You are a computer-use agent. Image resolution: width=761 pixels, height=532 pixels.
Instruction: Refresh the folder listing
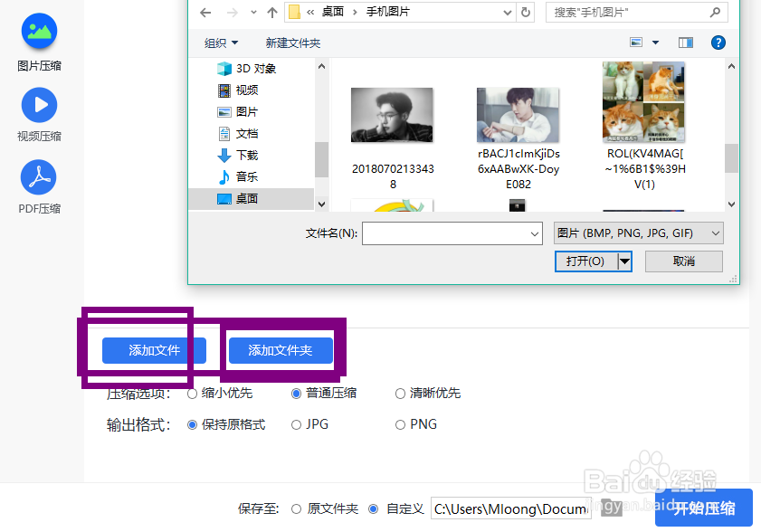[526, 12]
